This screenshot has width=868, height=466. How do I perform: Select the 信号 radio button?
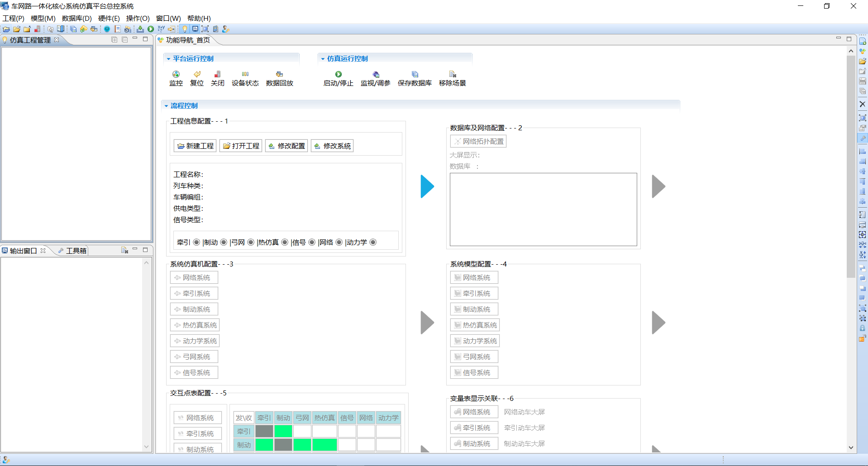312,242
